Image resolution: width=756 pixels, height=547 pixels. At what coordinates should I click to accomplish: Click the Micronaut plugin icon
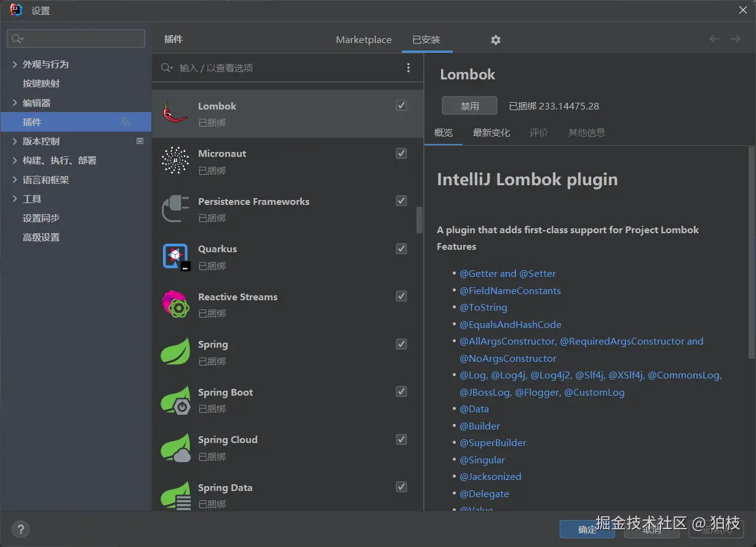(x=175, y=161)
